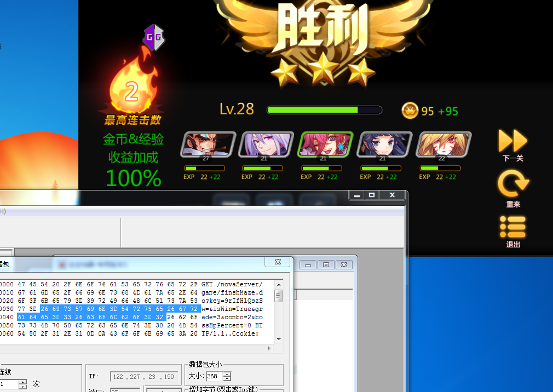Click EXP bar under the level-27 warrior

[205, 169]
